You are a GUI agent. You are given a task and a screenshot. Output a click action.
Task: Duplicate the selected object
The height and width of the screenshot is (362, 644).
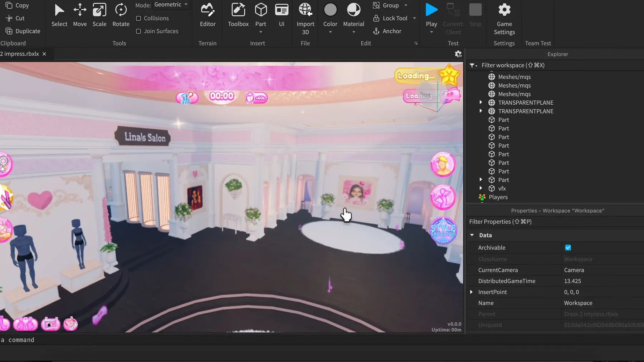click(x=23, y=31)
